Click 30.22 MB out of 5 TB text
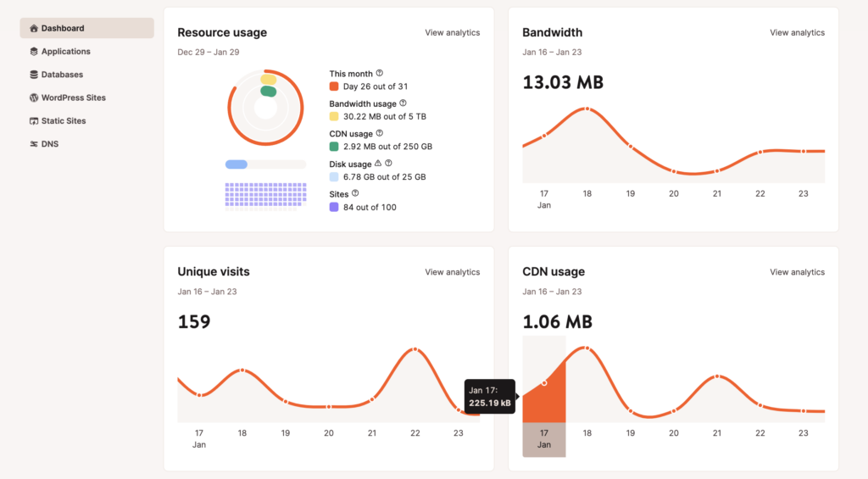 click(385, 116)
